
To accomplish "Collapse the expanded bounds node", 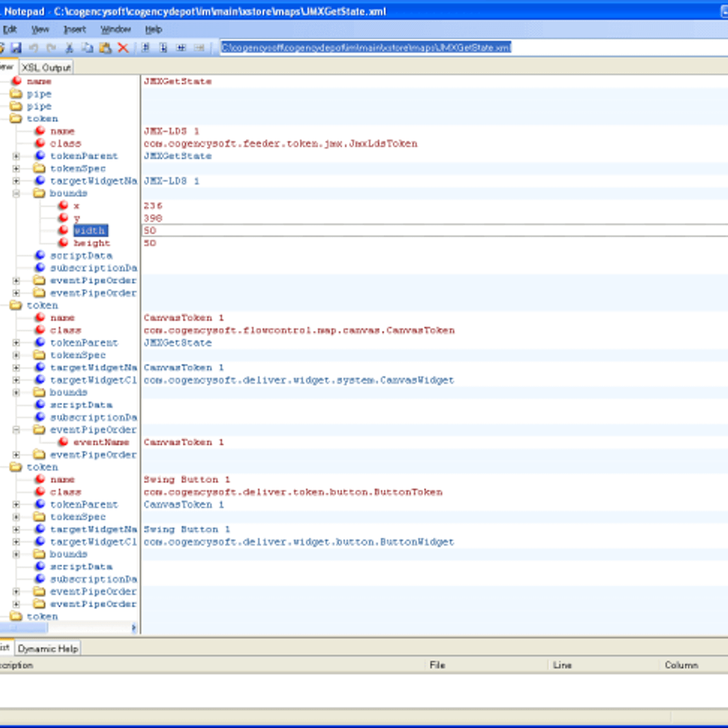I will [16, 194].
